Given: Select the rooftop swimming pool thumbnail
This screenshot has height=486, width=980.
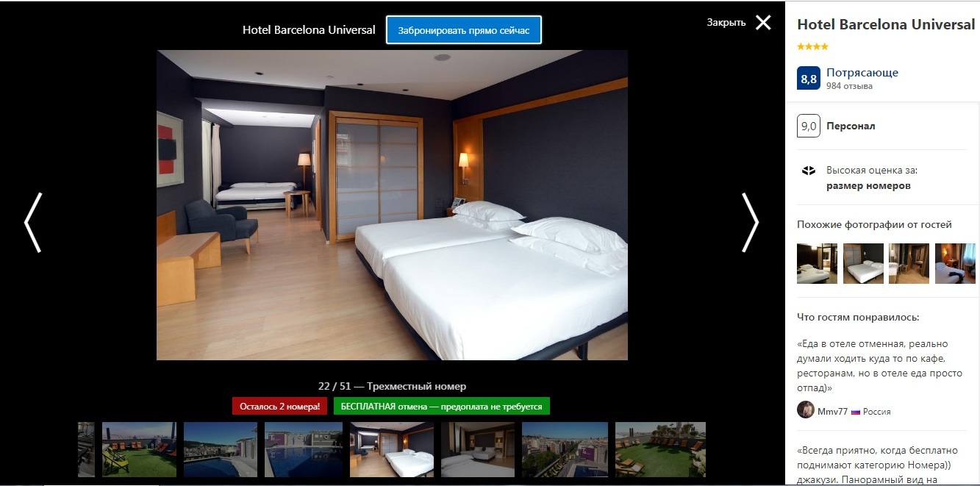Looking at the screenshot, I should pos(303,449).
